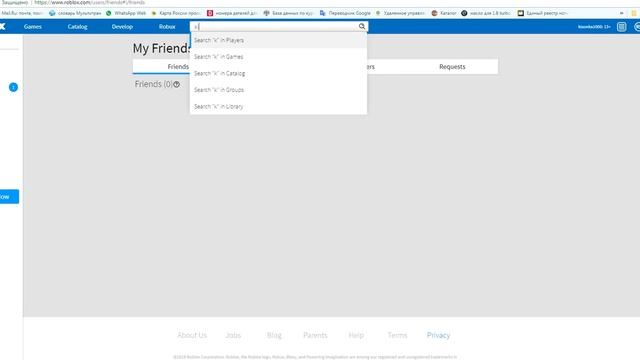Click the blue notification badge in sidebar
Screen dimensions: 640x360
[x=13, y=87]
